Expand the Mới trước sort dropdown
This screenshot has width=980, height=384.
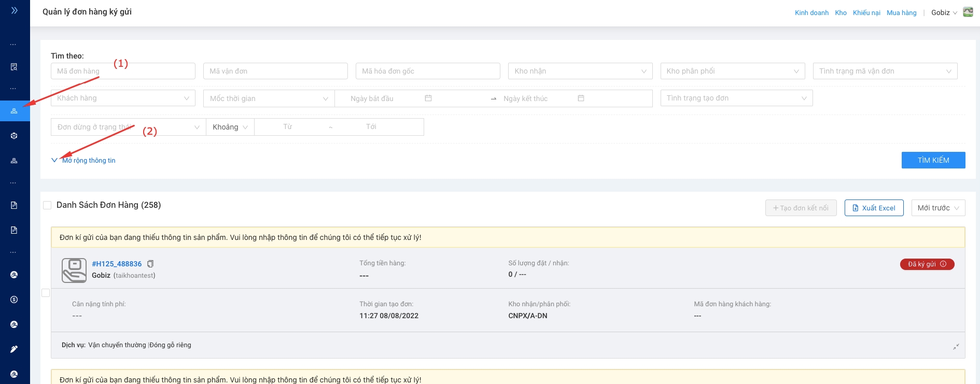938,208
